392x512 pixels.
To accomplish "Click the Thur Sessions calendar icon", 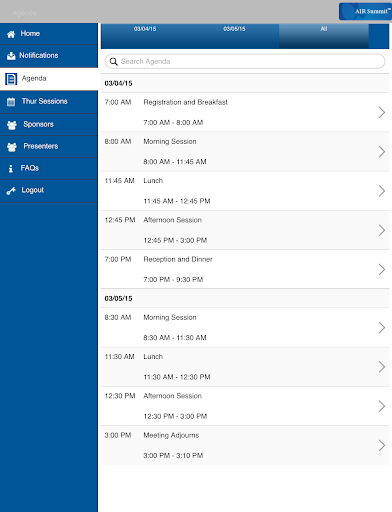I will pos(11,102).
